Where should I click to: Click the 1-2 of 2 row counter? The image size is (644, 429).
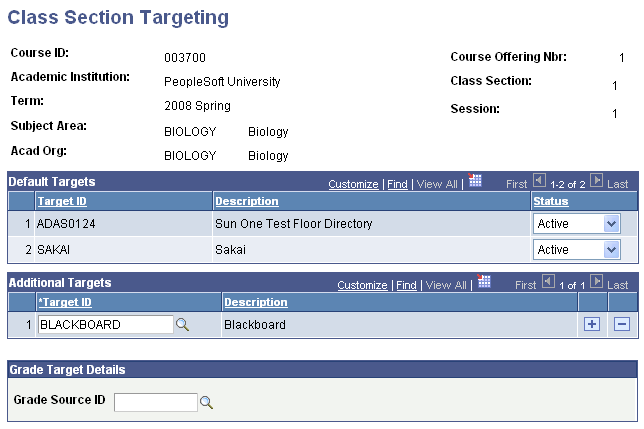568,185
